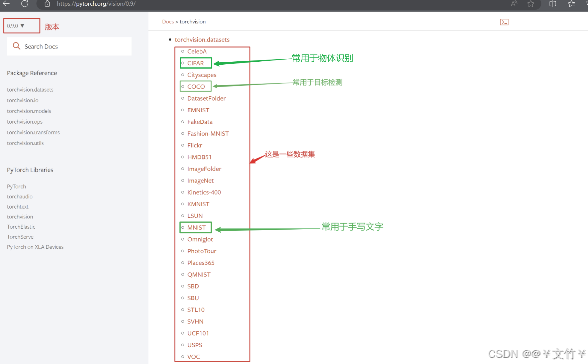Open torchvision.datasets in sidebar
This screenshot has width=588, height=364.
(30, 90)
